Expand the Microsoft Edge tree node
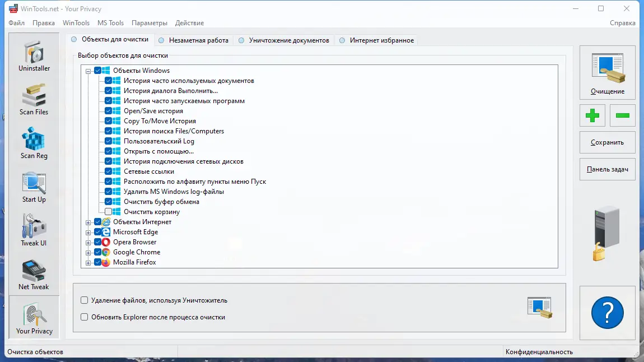This screenshot has width=644, height=362. point(88,233)
